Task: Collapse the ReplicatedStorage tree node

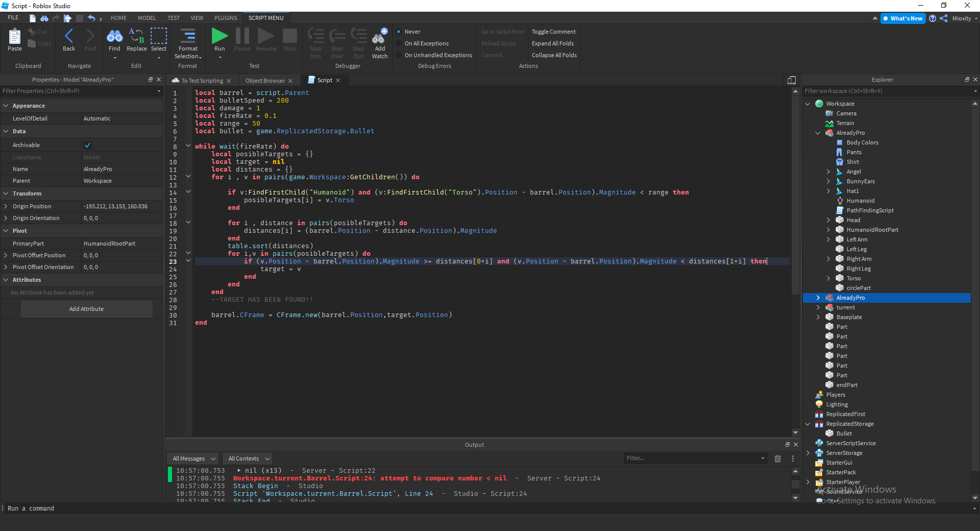Action: (x=808, y=424)
